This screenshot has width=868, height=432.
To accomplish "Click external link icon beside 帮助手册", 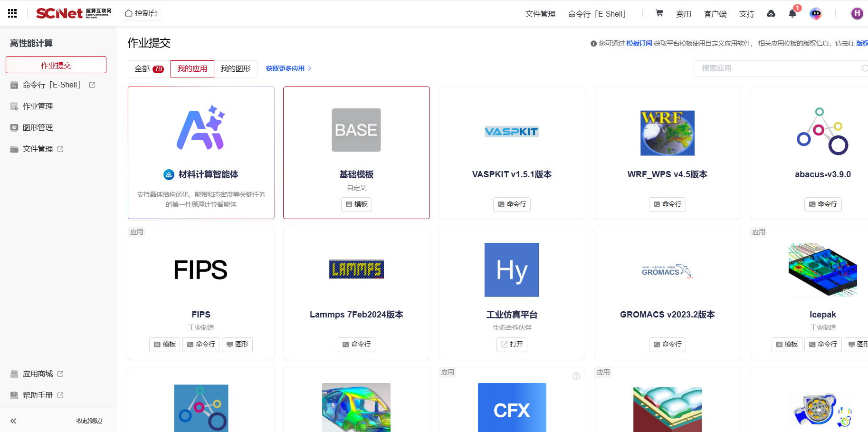I will point(60,395).
